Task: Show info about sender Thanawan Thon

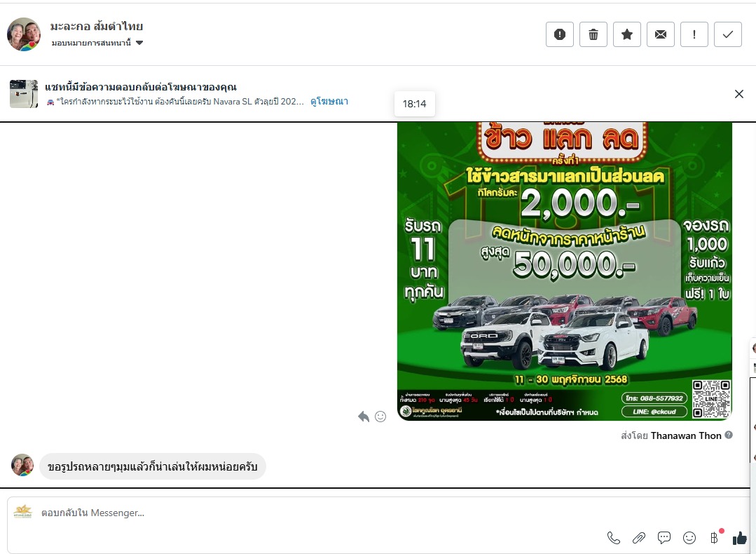Action: coord(729,435)
